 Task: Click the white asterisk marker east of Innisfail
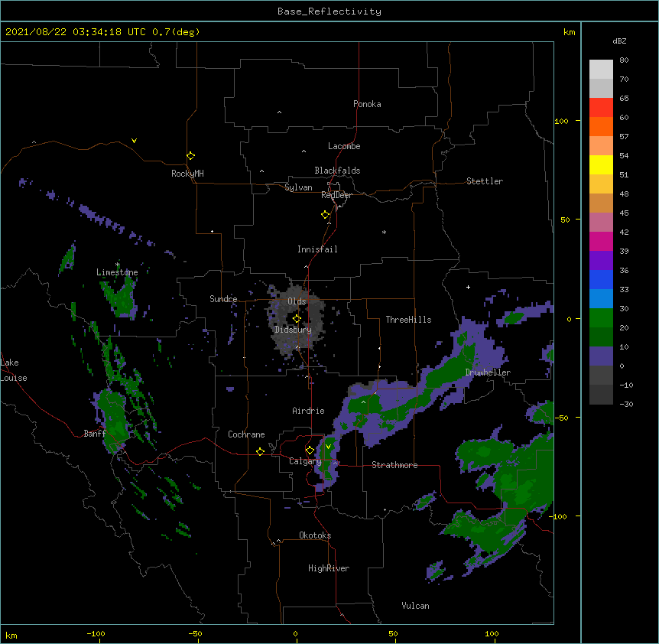(x=384, y=232)
